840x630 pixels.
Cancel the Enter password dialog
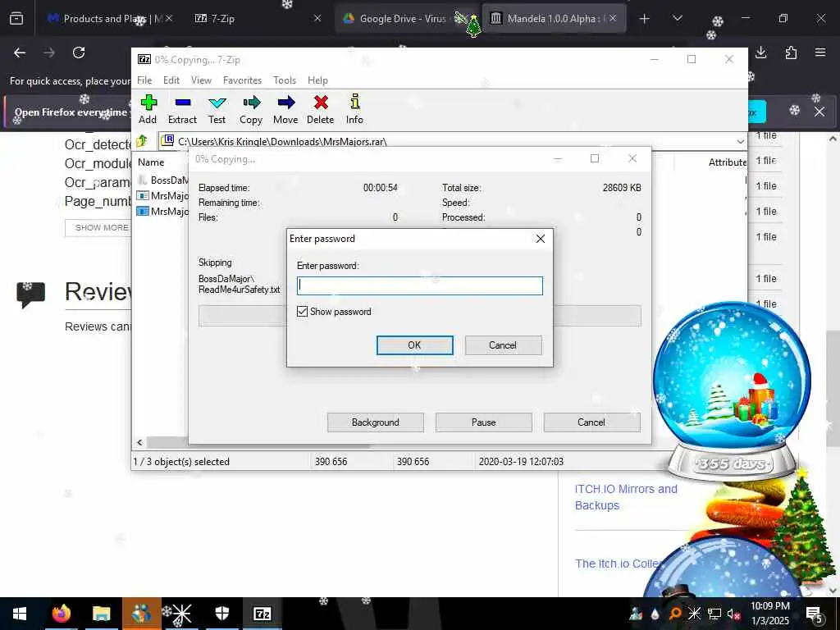pyautogui.click(x=503, y=345)
